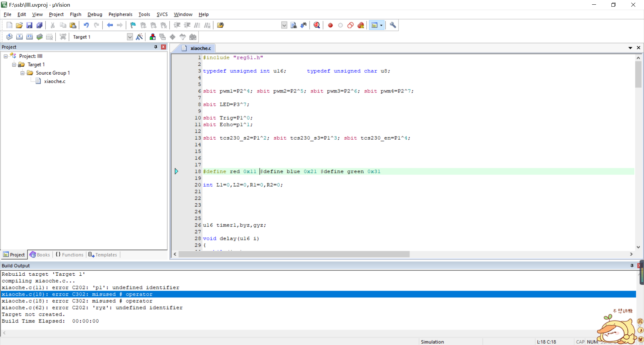Unindent selected text icon
Image resolution: width=644 pixels, height=345 pixels.
click(187, 25)
